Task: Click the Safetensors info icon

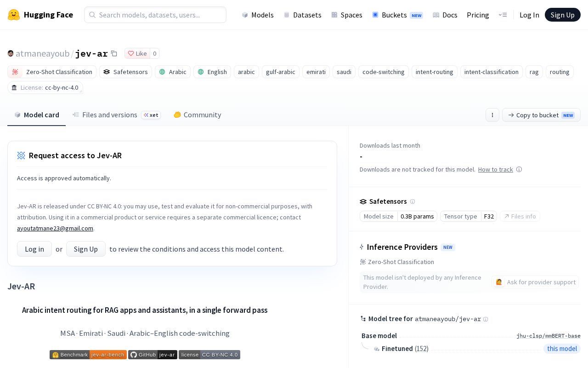Action: pos(413,201)
